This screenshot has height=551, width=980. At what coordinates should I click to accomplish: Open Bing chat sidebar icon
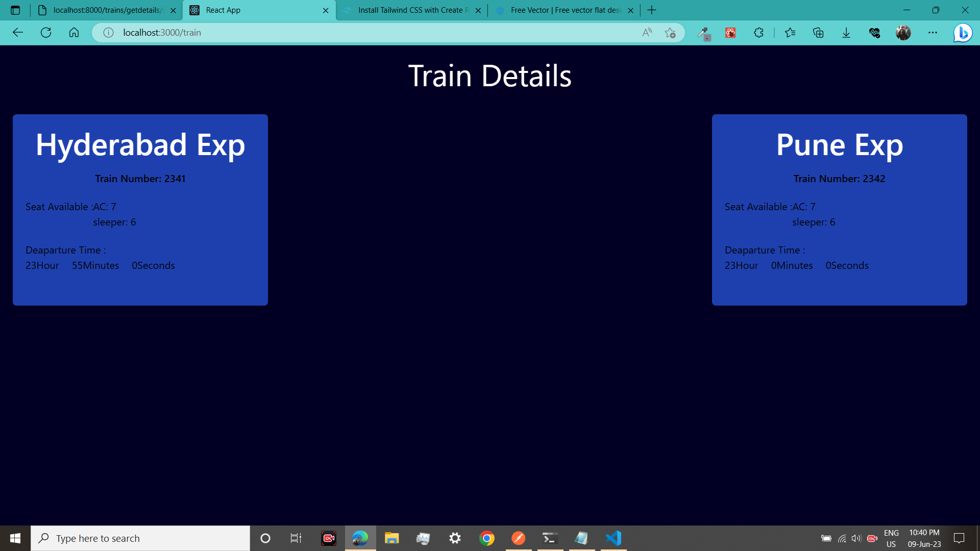pyautogui.click(x=963, y=33)
